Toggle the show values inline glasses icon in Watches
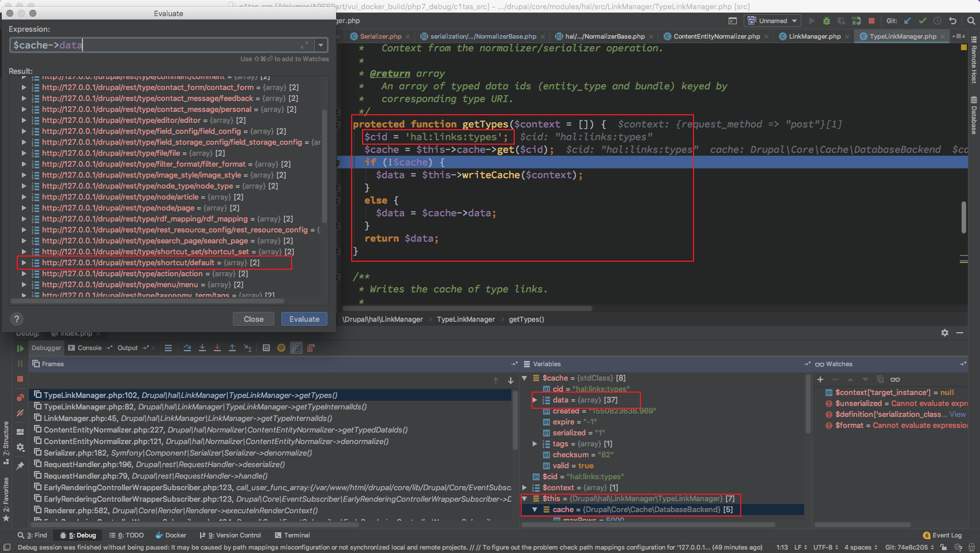This screenshot has width=980, height=553. (895, 379)
